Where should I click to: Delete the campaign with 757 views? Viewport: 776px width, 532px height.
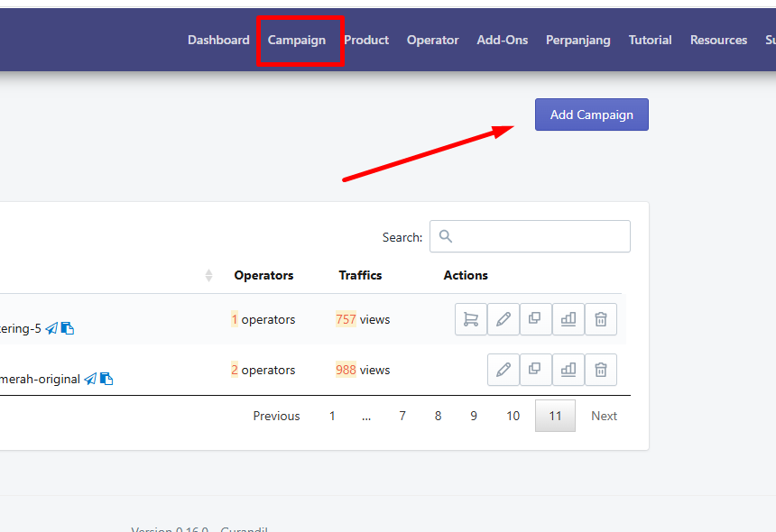[601, 319]
